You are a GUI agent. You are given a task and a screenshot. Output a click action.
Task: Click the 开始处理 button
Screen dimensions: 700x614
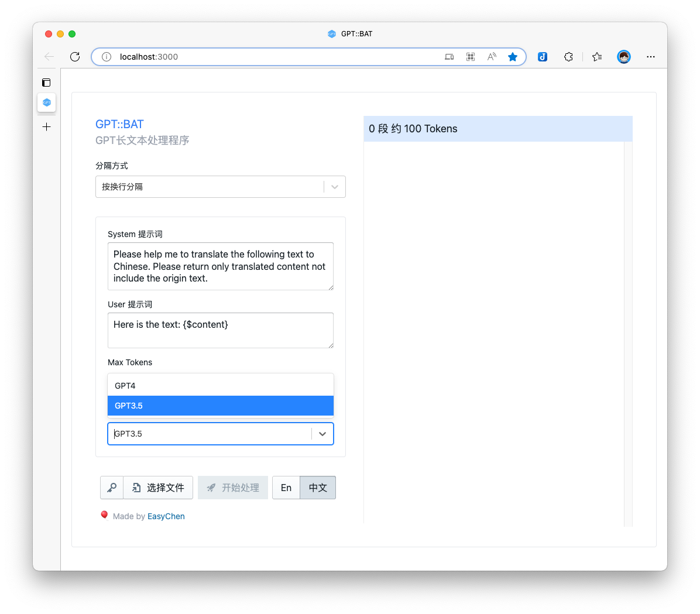pos(232,488)
